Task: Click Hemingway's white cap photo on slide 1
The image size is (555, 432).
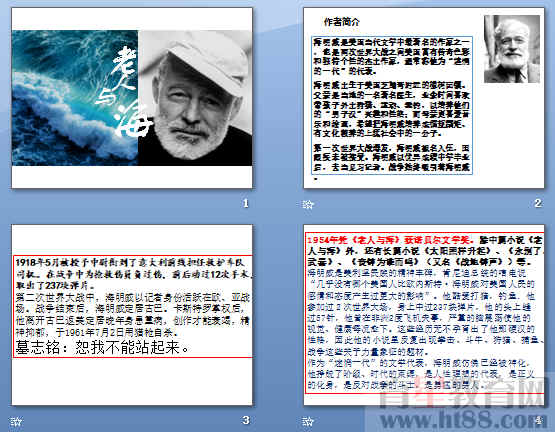Action: click(195, 98)
